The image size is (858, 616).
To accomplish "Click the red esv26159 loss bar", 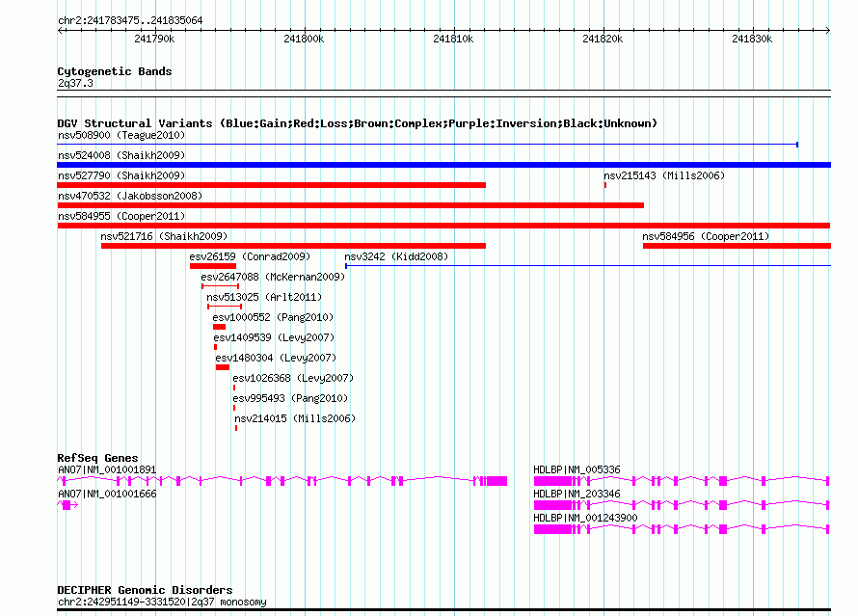I will 213,266.
